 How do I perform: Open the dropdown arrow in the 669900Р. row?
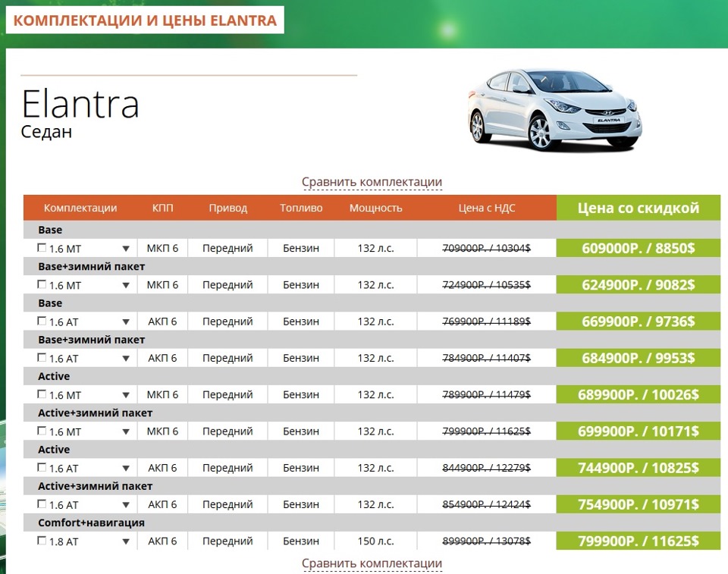click(126, 322)
